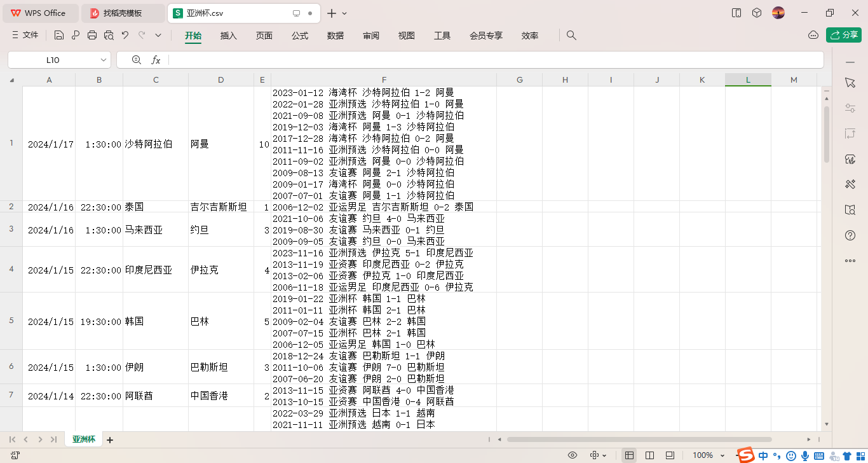Image resolution: width=868 pixels, height=463 pixels.
Task: Click Sogou input method S logo
Action: click(745, 455)
